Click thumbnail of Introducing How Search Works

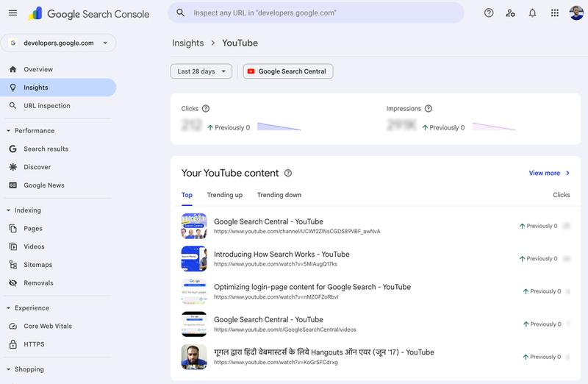pos(194,259)
